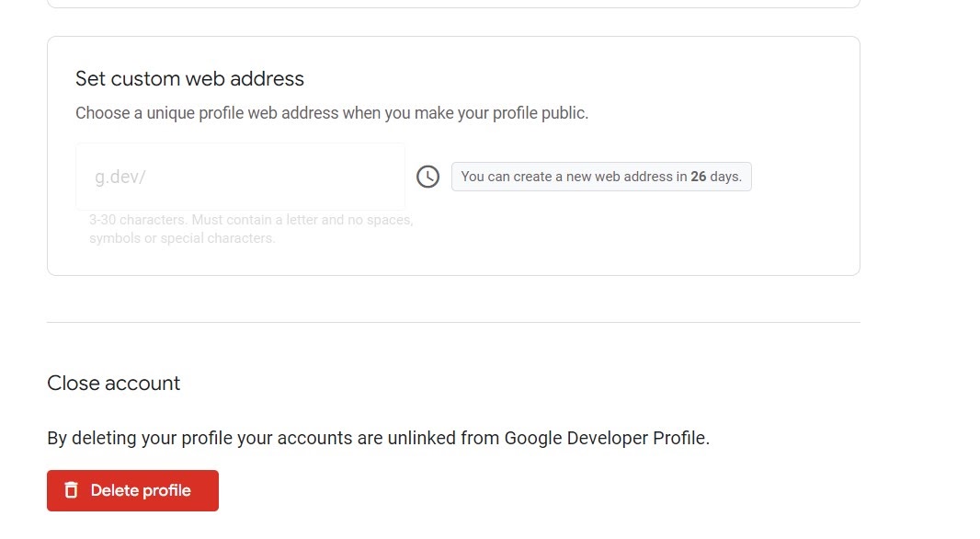
Task: Click the '3-30 characters' helper text line
Action: coord(251,221)
